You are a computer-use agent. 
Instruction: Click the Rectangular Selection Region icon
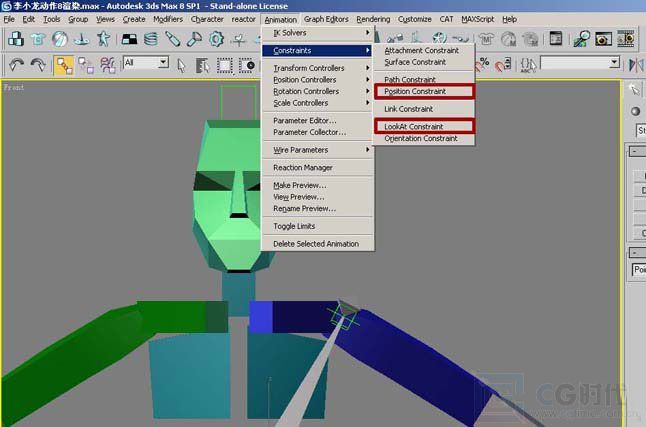coord(225,64)
